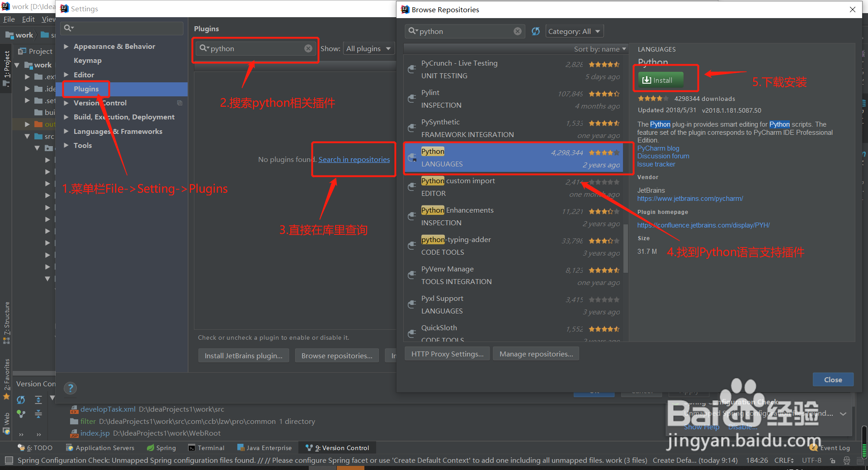
Task: Open the Favorites side tool window
Action: tap(6, 378)
